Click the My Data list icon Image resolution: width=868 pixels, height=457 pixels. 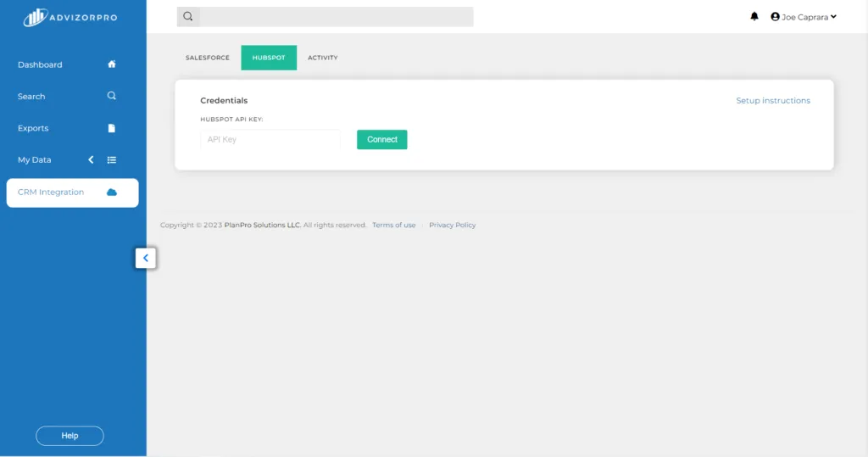click(112, 160)
